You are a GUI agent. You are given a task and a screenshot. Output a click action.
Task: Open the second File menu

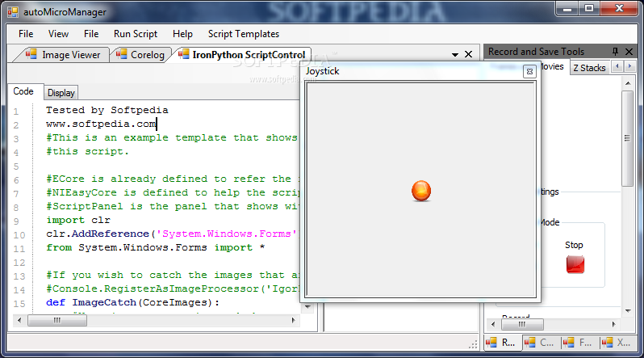click(x=91, y=34)
